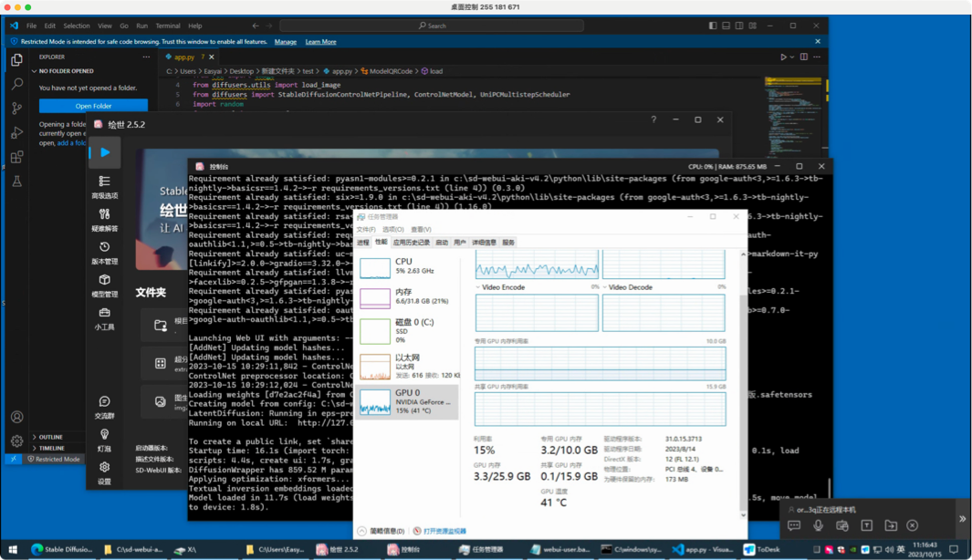Viewport: 972px width, 560px height.
Task: Open 疑难解答 troubleshooting in 绘世 sidebar
Action: [104, 220]
